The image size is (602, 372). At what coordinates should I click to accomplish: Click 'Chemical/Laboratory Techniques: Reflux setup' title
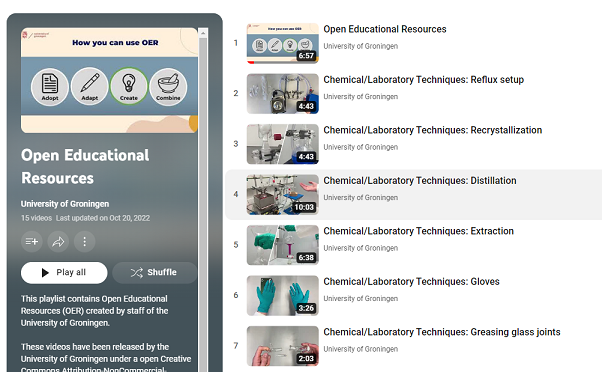click(423, 80)
